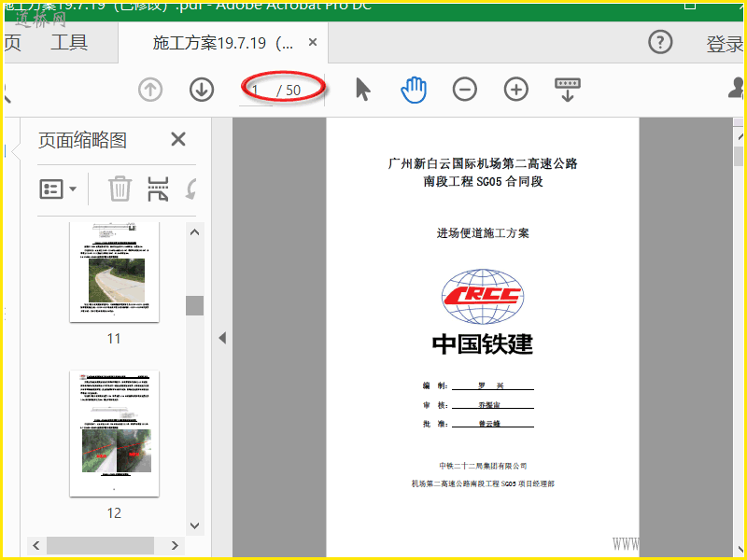Click the 进场便道施工方案 title text
The width and height of the screenshot is (747, 560).
point(483,232)
